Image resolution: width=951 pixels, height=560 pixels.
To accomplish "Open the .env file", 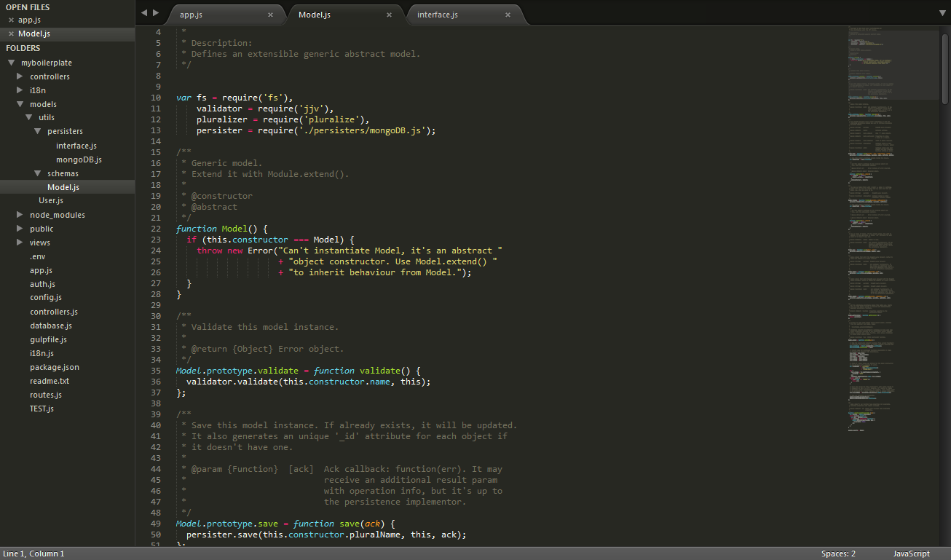I will [37, 256].
